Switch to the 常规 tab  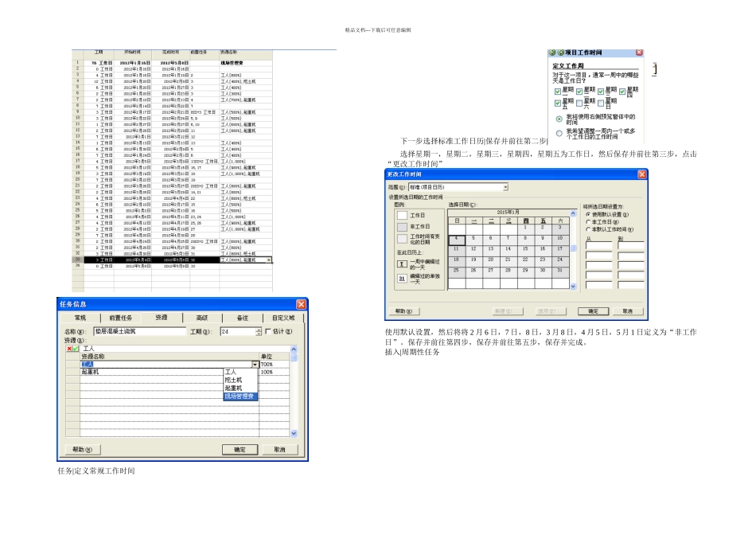80,318
